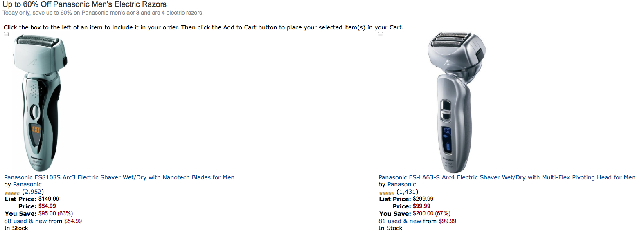View the 1,431 customer reviews
644x237 pixels.
pyautogui.click(x=407, y=192)
